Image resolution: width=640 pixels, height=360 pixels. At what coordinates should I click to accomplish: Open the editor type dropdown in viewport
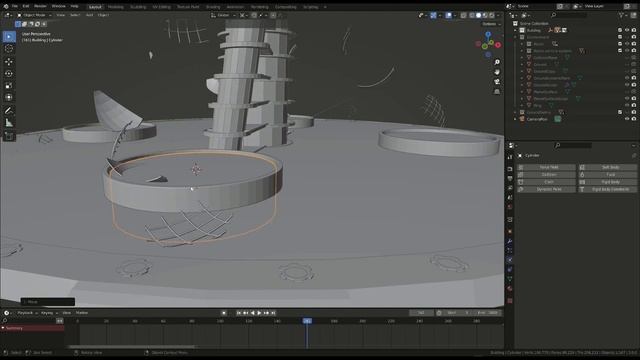pos(8,15)
